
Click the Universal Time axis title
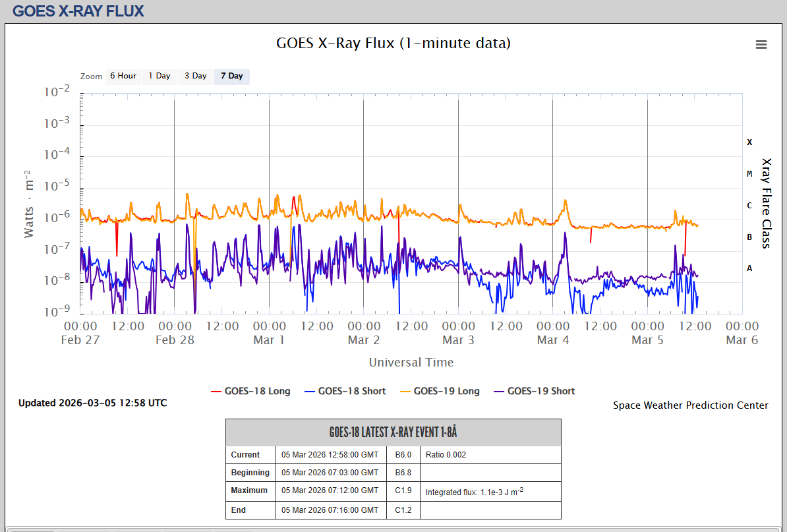point(411,362)
